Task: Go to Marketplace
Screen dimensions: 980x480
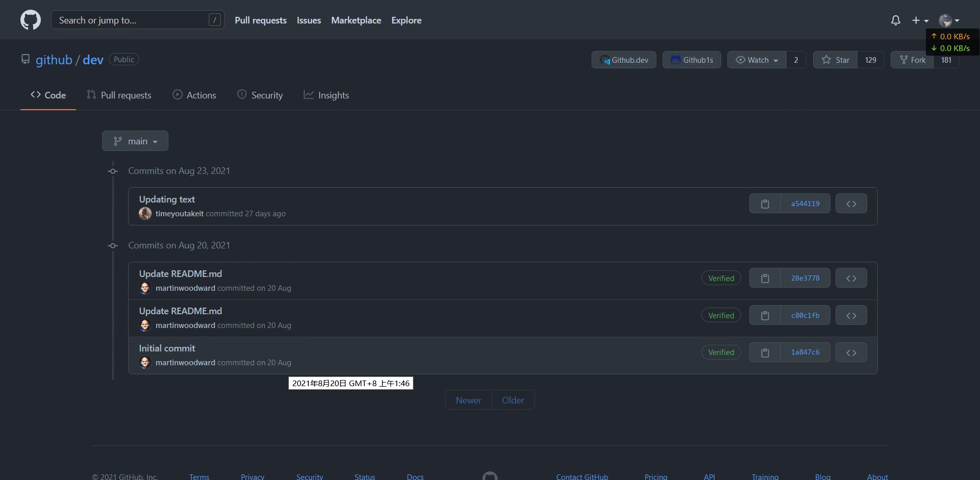Action: 356,20
